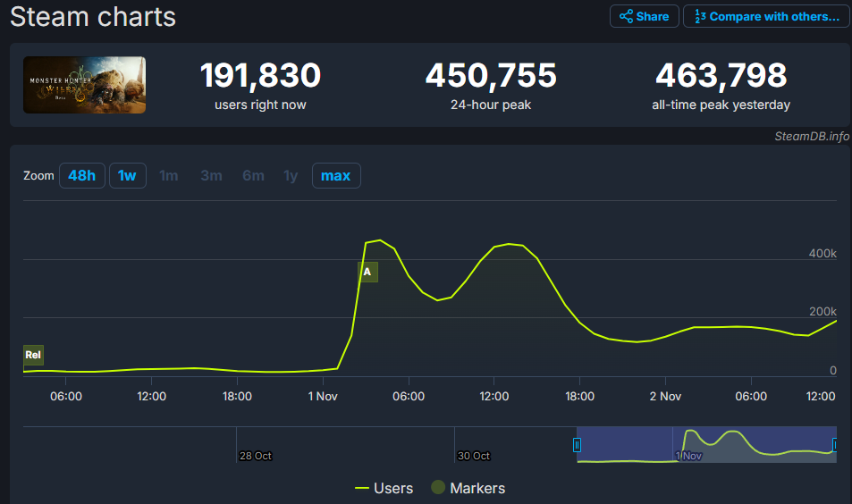This screenshot has height=504, width=852.
Task: Choose the 6m zoom option
Action: pyautogui.click(x=253, y=175)
